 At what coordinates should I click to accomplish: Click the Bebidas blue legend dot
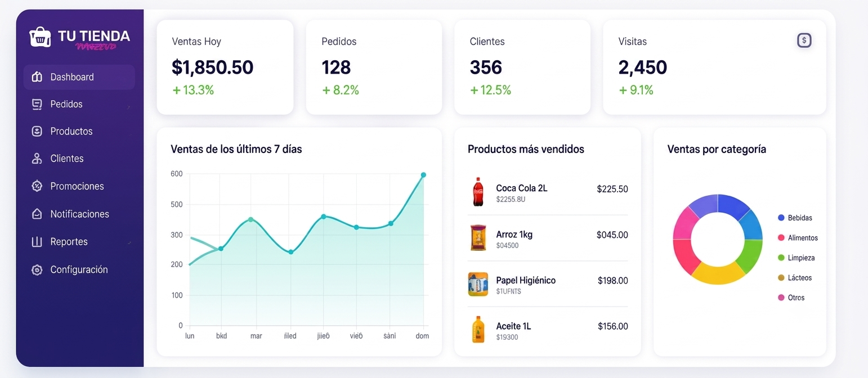tap(781, 218)
